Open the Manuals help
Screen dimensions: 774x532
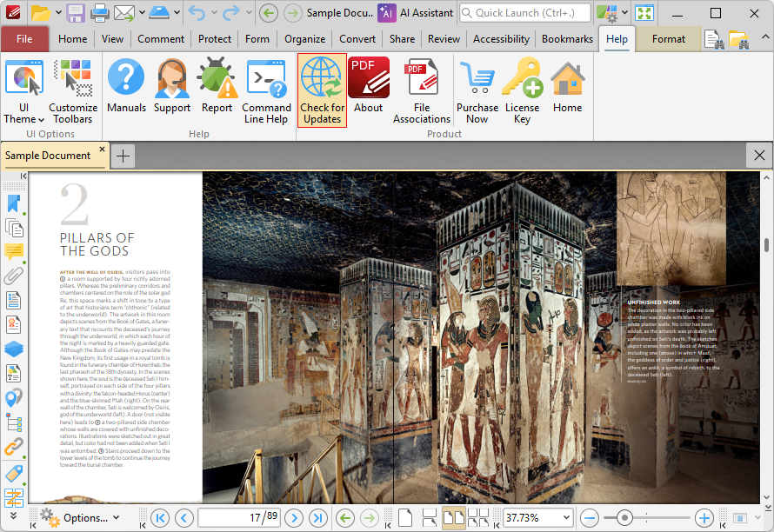coord(126,86)
